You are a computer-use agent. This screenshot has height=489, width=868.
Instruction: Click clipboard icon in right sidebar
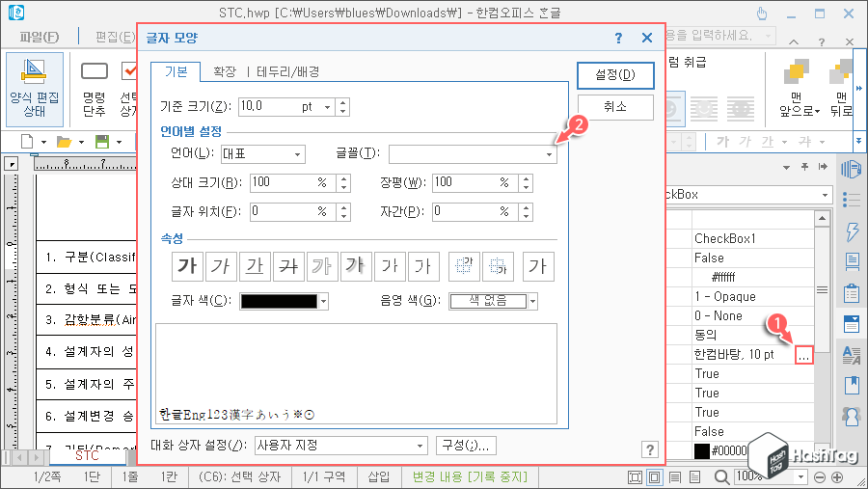coord(852,293)
